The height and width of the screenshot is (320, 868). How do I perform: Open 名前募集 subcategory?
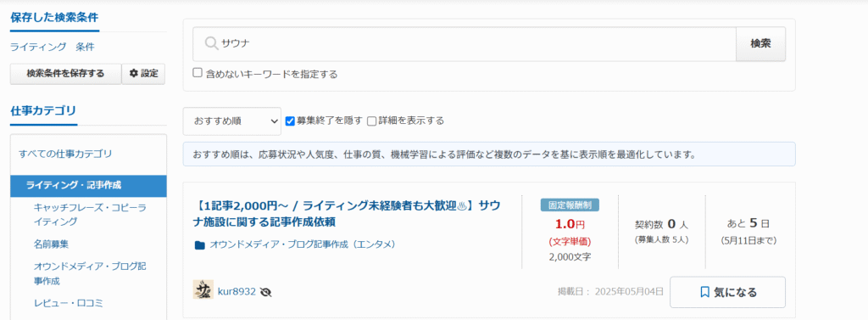51,244
